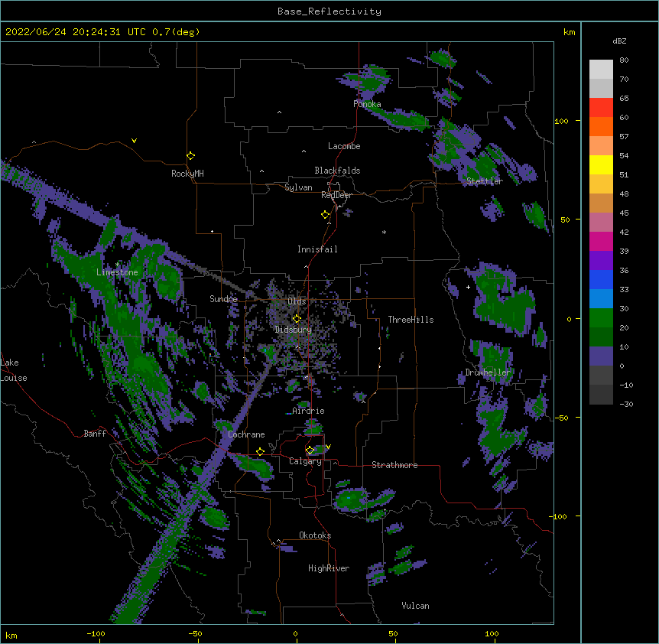The width and height of the screenshot is (659, 644).
Task: Click the Calgary city label
Action: pos(306,461)
